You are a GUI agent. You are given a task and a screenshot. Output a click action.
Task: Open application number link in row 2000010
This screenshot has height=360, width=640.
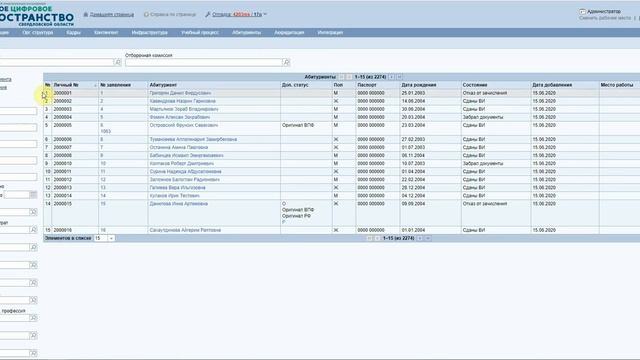click(103, 164)
